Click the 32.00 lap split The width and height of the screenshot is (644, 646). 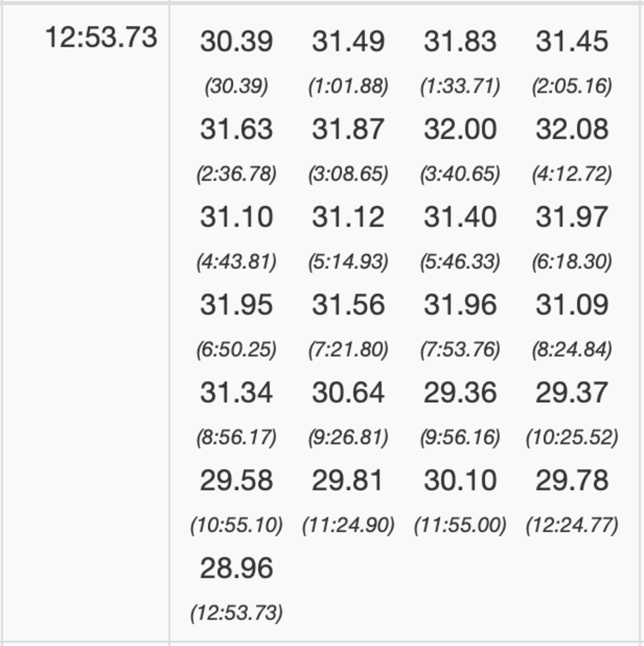[x=460, y=129]
